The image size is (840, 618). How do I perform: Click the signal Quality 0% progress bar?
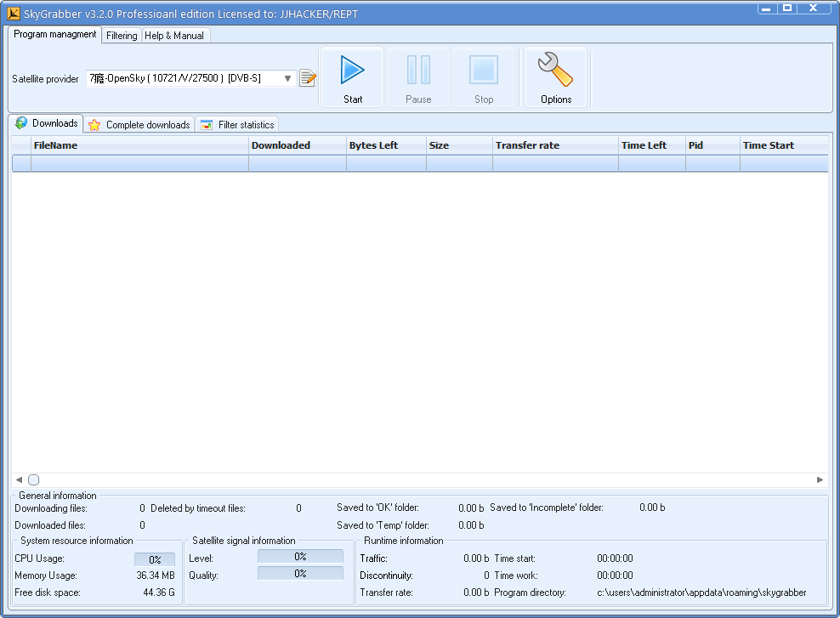pyautogui.click(x=300, y=574)
